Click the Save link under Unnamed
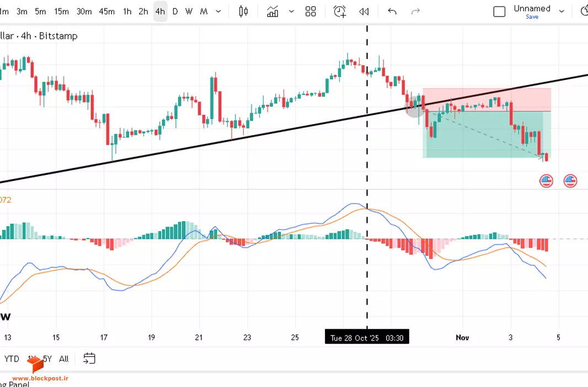This screenshot has height=387, width=588. (x=532, y=17)
